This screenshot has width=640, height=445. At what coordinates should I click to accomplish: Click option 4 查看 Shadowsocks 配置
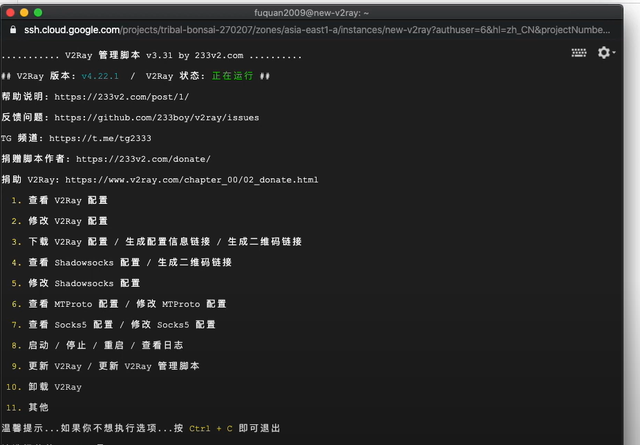tap(122, 263)
